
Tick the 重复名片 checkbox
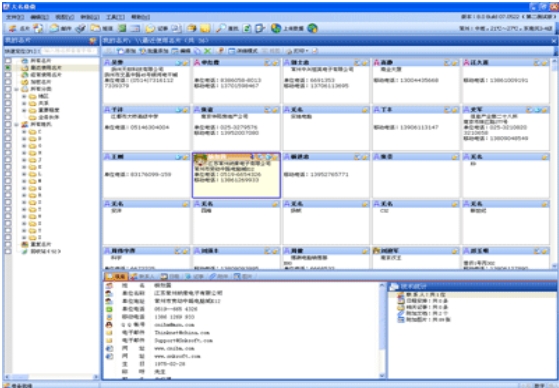point(8,244)
